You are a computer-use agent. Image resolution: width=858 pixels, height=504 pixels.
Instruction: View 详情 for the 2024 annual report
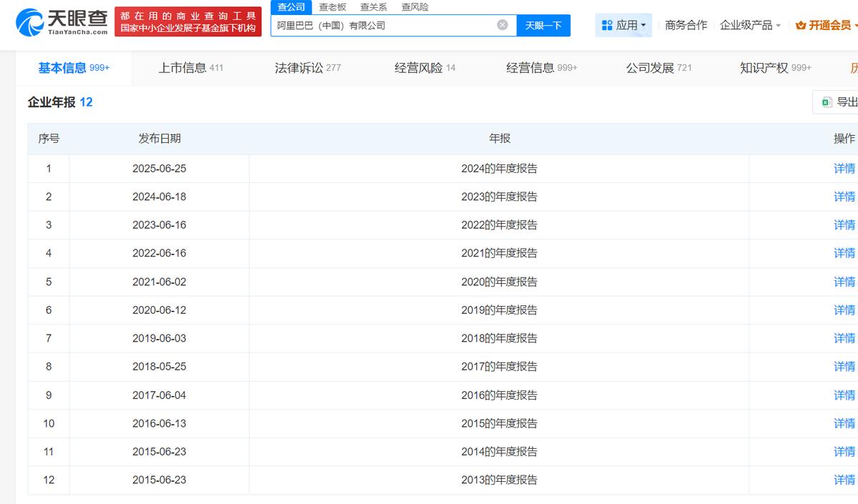(844, 169)
